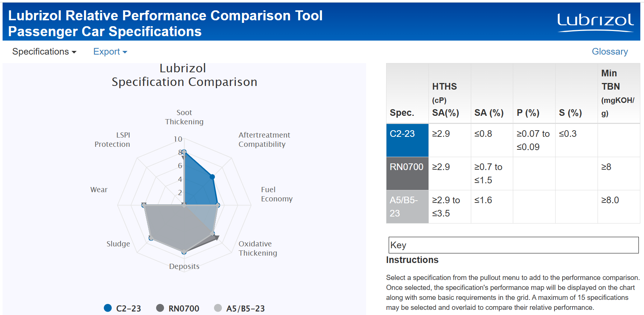Click the Fuel Economy data point on radar
Screen dimensions: 644x315
coord(217,205)
